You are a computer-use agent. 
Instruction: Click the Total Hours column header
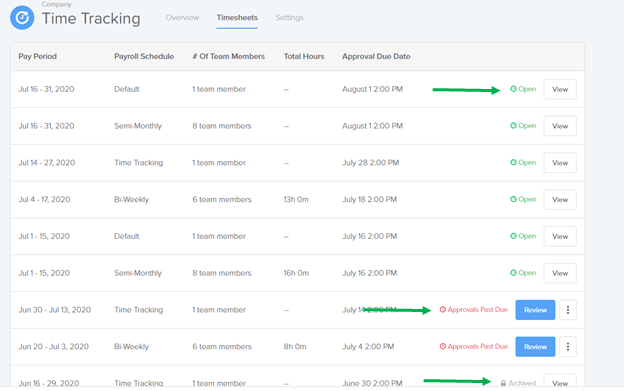[x=304, y=56]
